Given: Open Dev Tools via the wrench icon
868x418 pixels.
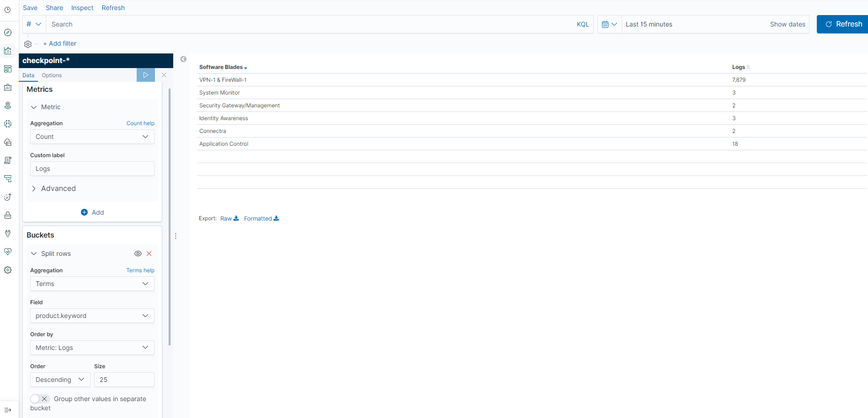Looking at the screenshot, I should tap(8, 233).
